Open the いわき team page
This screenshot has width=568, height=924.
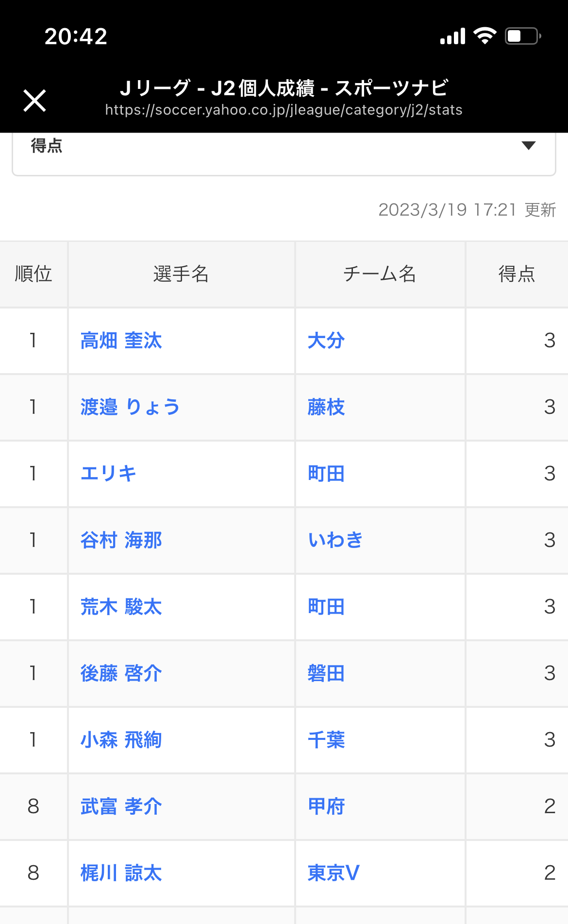[x=335, y=540]
